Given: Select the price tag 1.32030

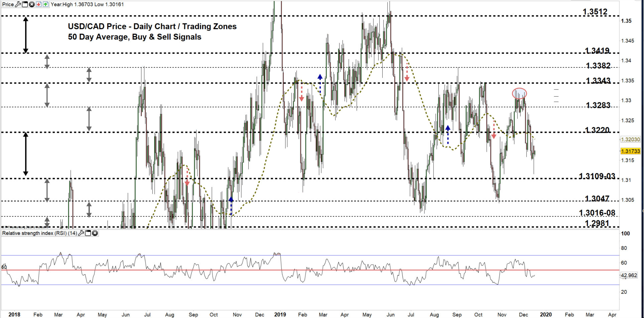Looking at the screenshot, I should click(x=630, y=139).
